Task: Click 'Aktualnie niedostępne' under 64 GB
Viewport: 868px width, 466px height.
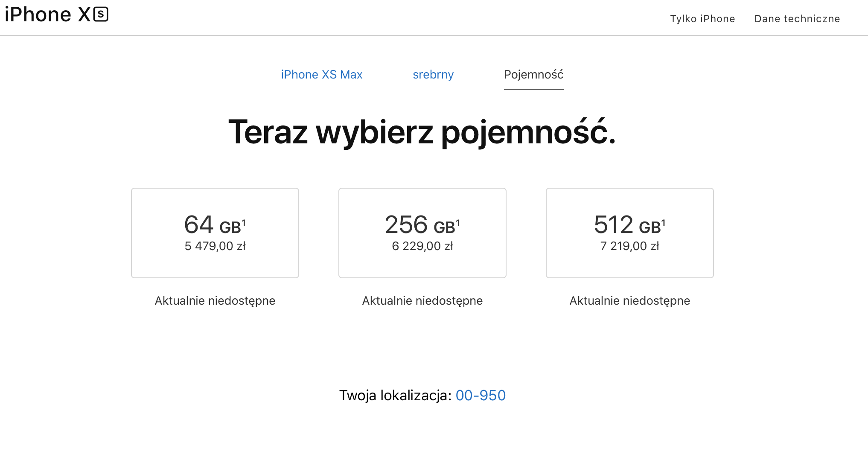Action: [x=215, y=301]
